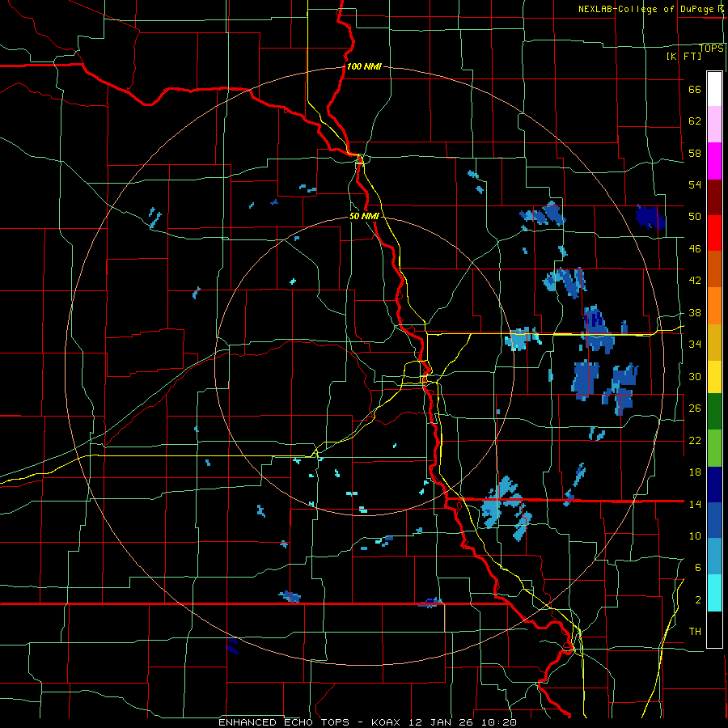Click the 46 value on legend

pos(695,249)
